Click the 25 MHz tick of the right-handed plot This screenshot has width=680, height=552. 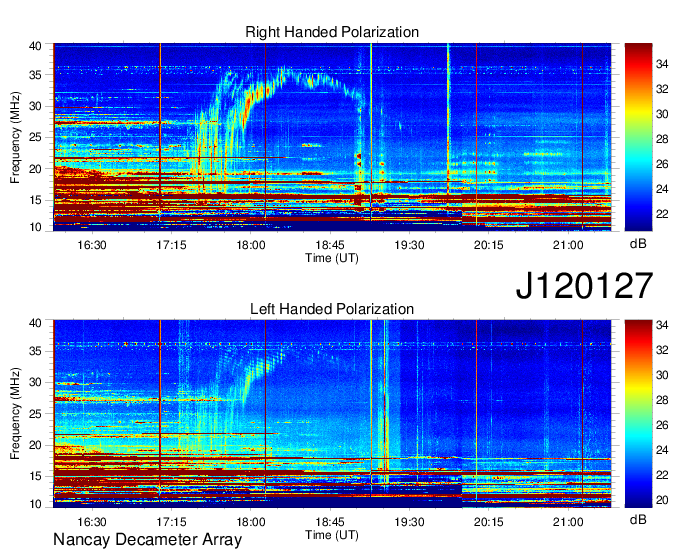(36, 137)
